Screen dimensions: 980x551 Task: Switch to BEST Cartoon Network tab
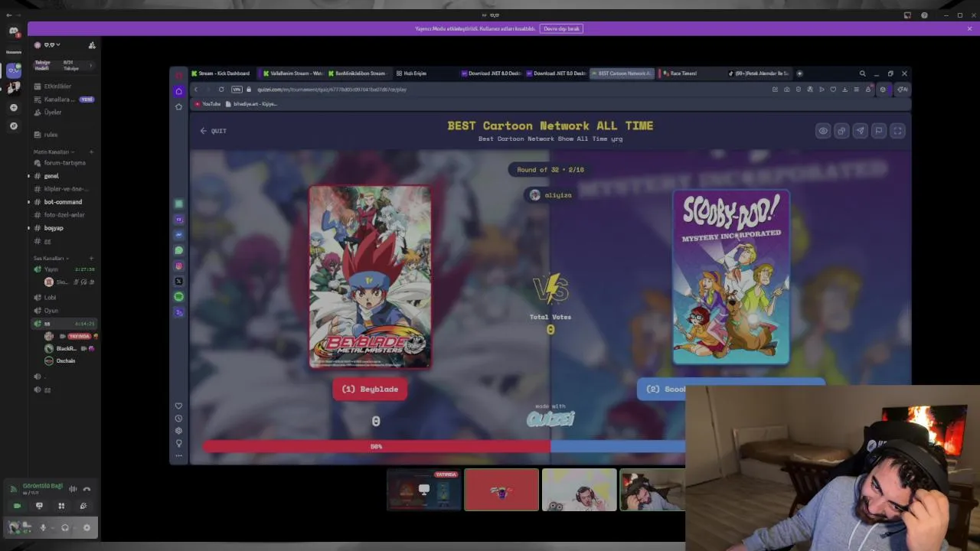622,73
